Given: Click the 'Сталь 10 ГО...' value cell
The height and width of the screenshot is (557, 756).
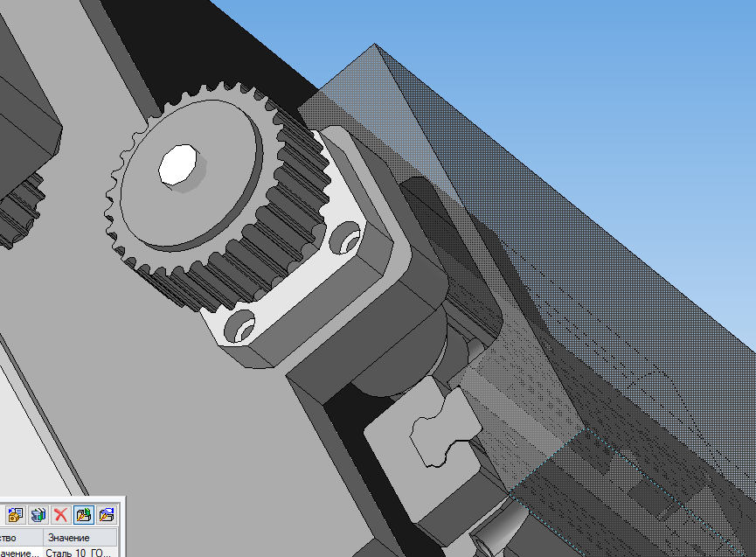Looking at the screenshot, I should pos(80,552).
